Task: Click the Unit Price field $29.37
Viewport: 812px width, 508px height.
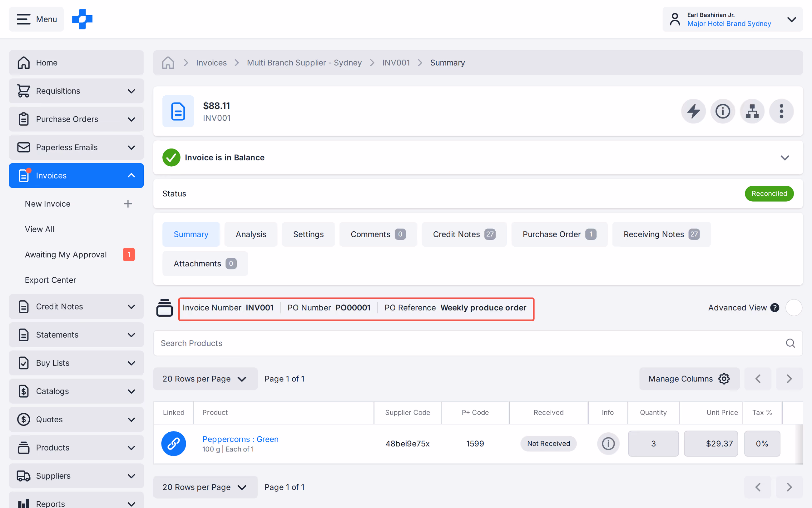Action: 711,444
